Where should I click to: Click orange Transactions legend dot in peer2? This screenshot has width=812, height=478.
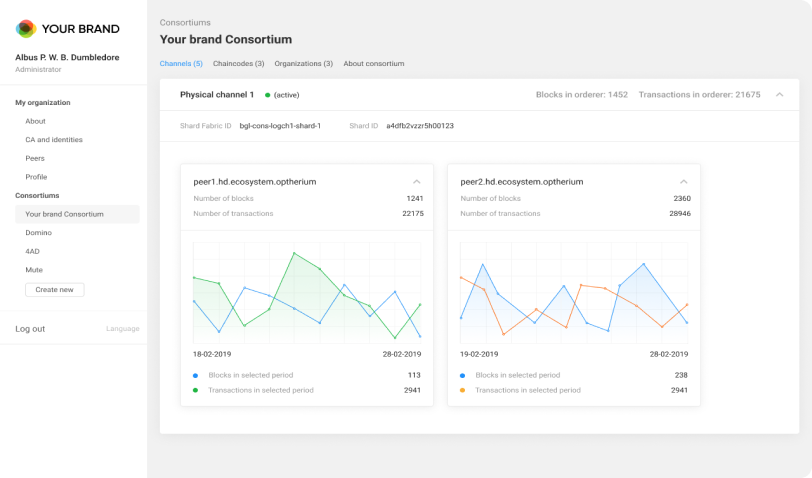click(x=462, y=390)
